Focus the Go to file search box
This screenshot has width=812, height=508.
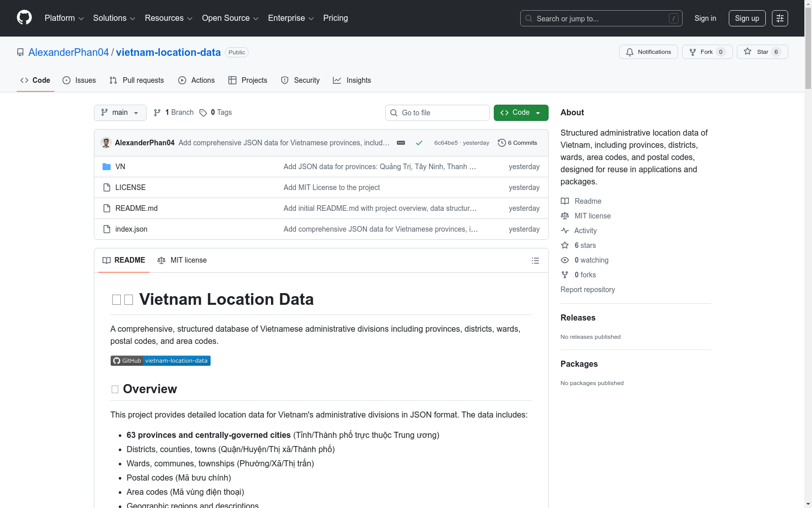coord(437,113)
